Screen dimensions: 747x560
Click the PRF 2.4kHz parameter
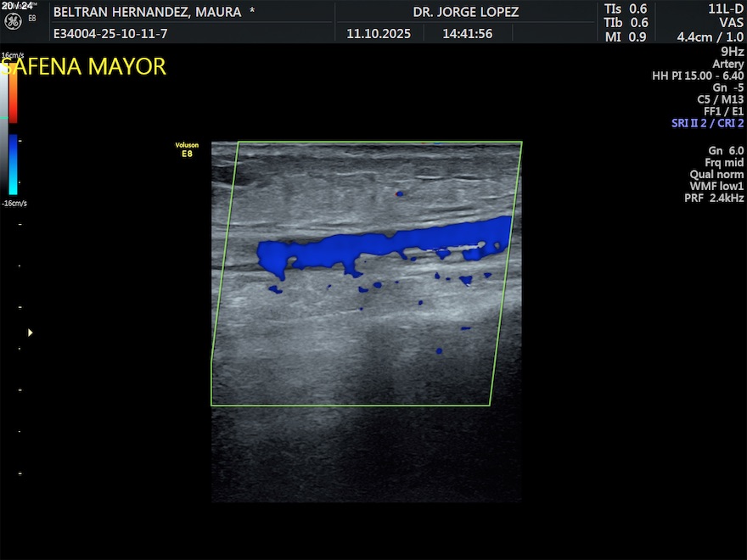click(x=714, y=198)
